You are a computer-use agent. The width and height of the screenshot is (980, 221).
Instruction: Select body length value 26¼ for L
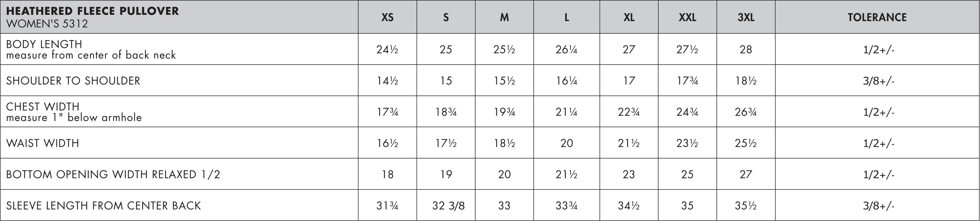tap(566, 49)
